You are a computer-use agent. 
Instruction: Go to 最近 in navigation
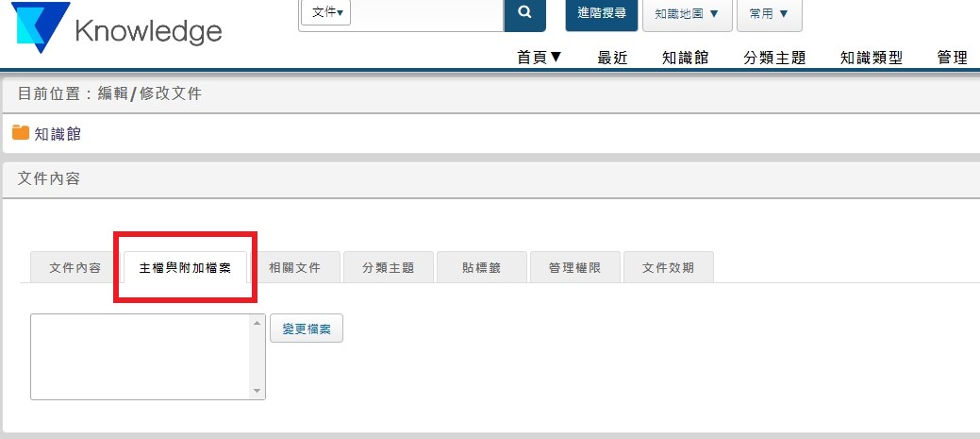coord(612,59)
